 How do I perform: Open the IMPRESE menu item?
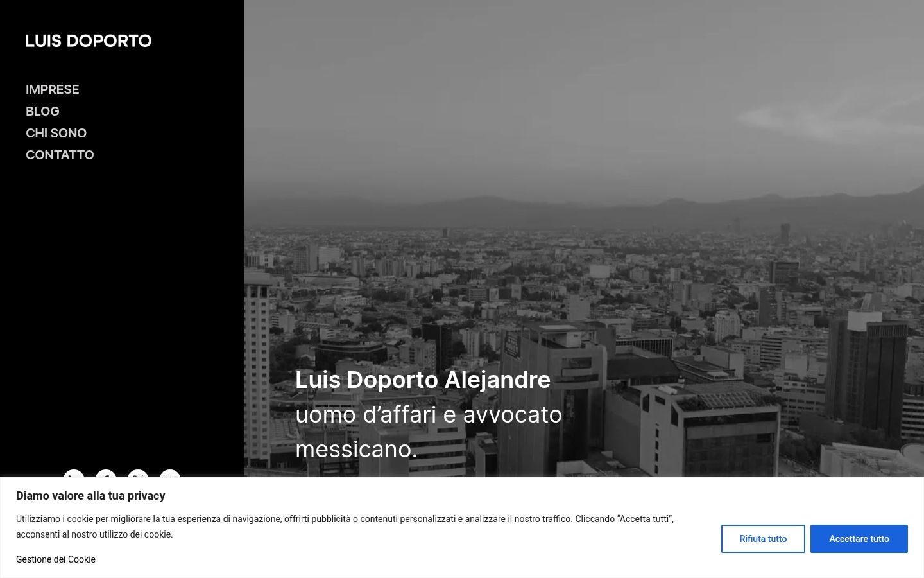point(53,89)
